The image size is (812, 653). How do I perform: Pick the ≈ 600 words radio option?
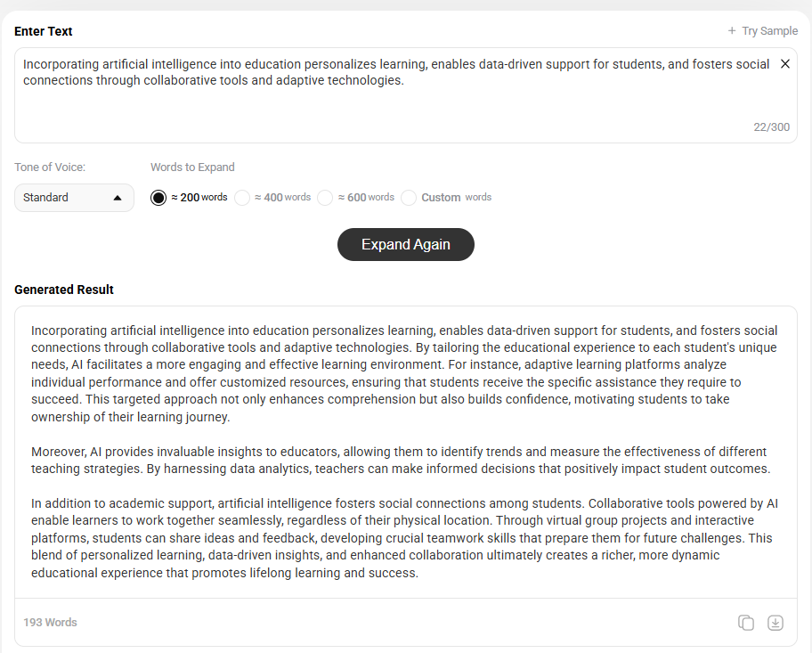325,198
